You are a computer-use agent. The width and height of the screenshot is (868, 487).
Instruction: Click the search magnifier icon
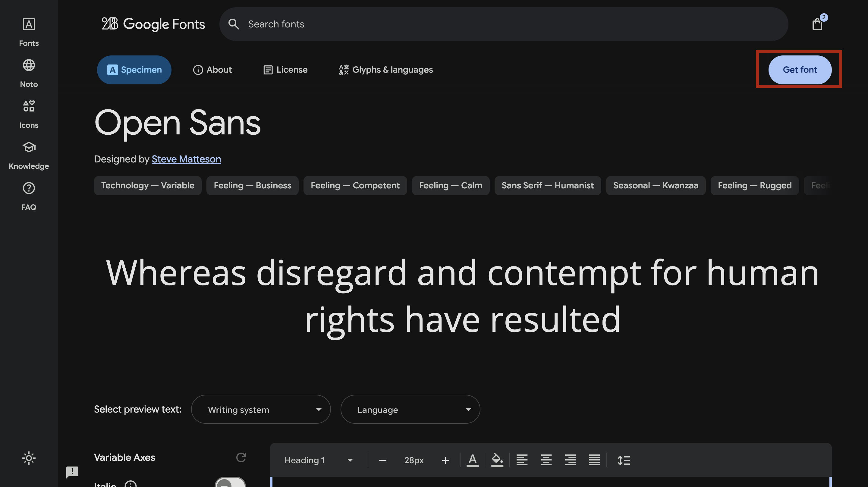click(233, 24)
